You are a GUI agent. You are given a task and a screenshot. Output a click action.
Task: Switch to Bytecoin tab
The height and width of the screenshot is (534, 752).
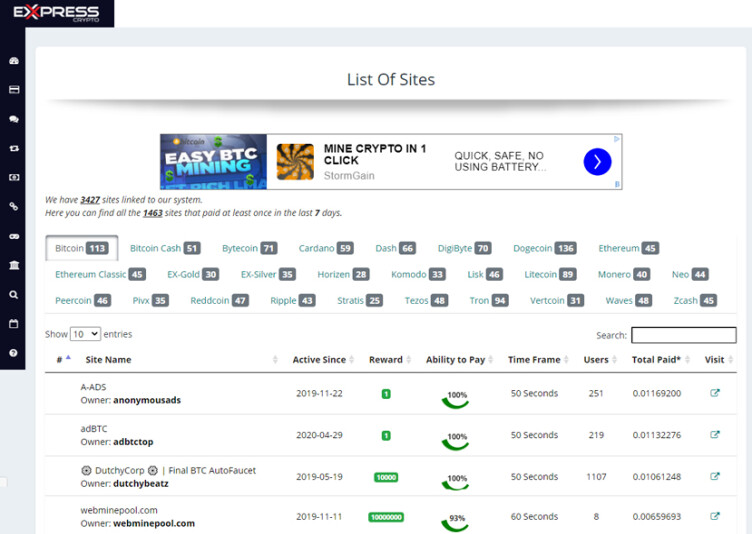click(249, 248)
